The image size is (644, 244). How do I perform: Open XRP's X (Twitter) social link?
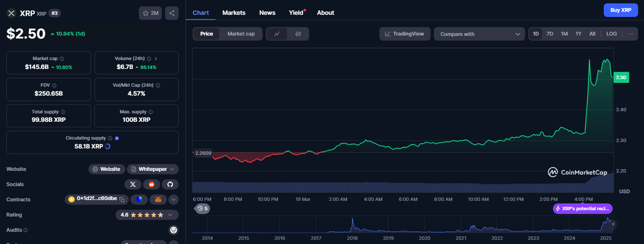click(x=133, y=184)
